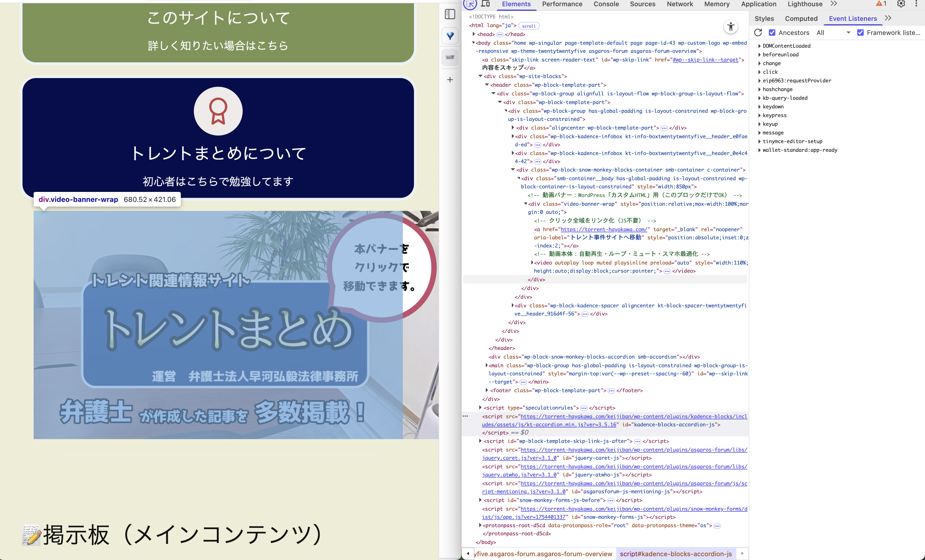
Task: Click the scroll badge on html tag
Action: coord(529,26)
